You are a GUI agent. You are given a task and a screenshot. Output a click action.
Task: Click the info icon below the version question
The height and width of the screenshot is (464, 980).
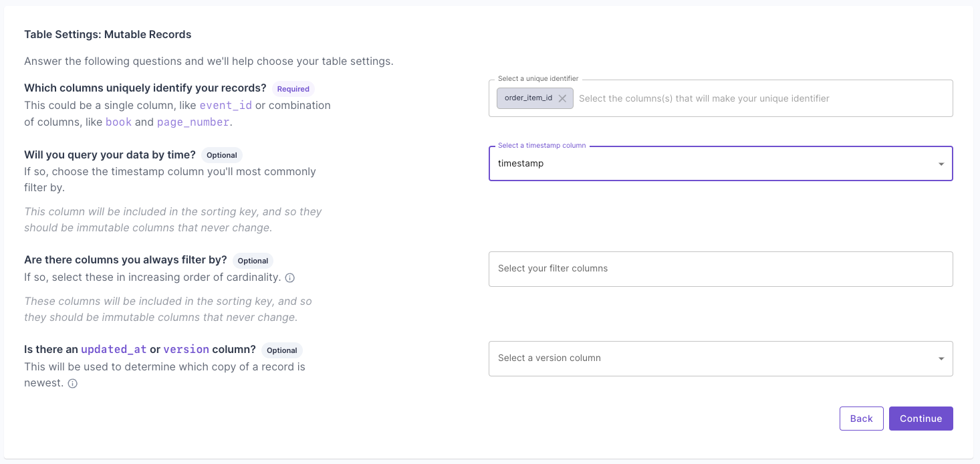(x=72, y=383)
